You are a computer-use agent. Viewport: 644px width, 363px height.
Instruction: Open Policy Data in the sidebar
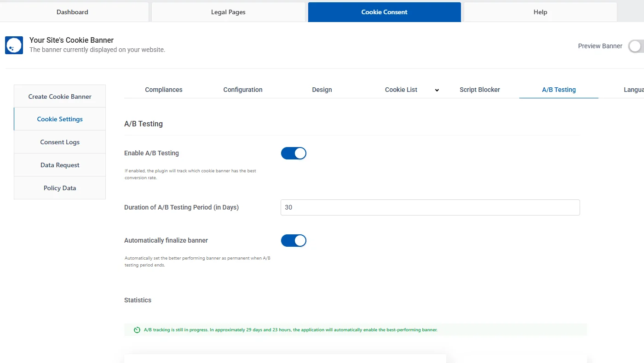tap(60, 187)
